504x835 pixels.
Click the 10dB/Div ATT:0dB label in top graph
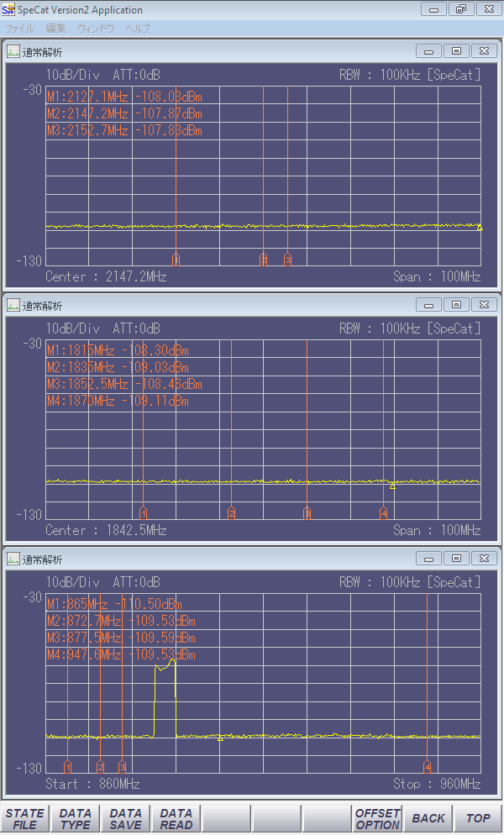[x=102, y=75]
